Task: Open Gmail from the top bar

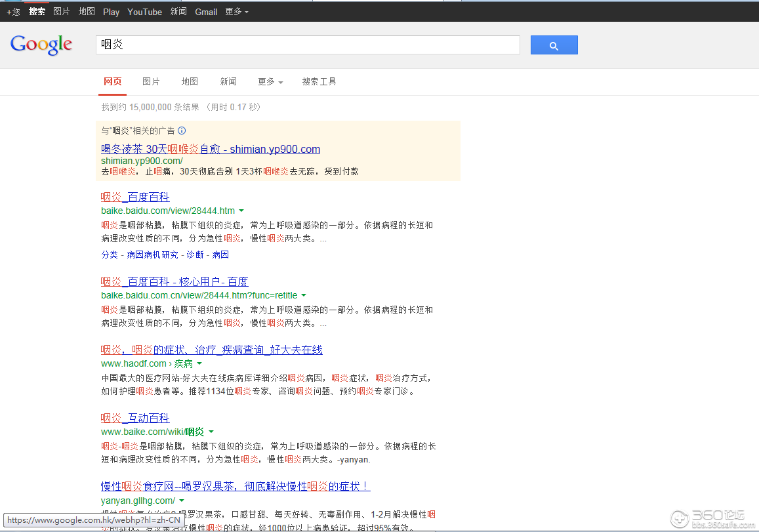Action: [206, 12]
